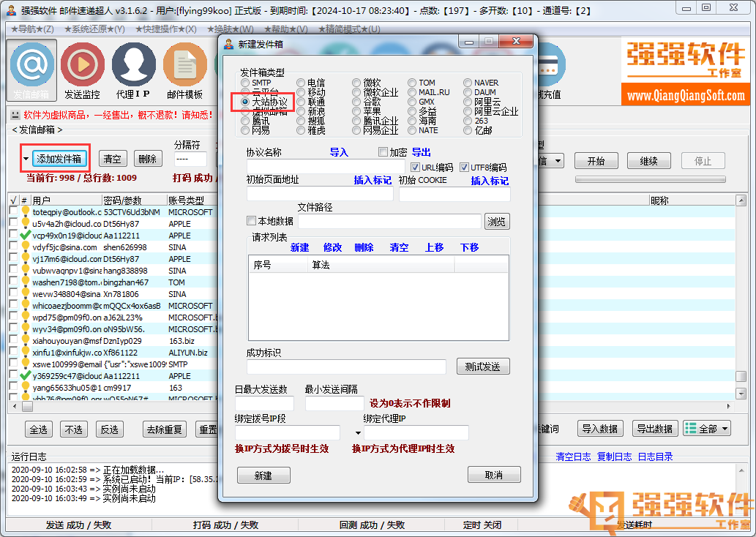Click the 清空 button in main window

pyautogui.click(x=113, y=159)
